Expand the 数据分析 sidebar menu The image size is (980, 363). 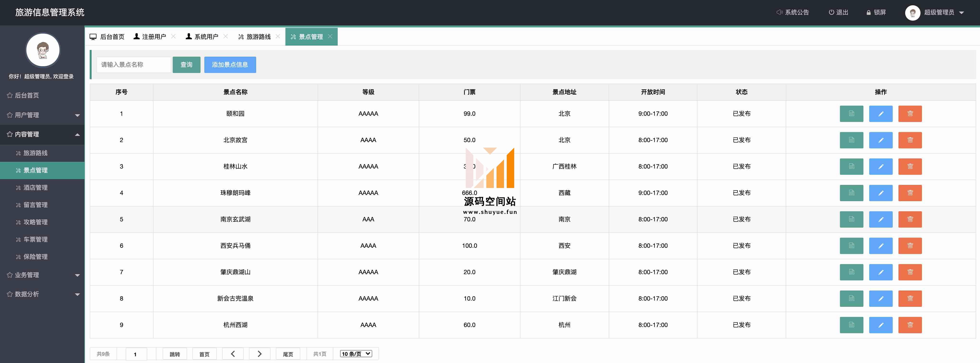tap(42, 294)
